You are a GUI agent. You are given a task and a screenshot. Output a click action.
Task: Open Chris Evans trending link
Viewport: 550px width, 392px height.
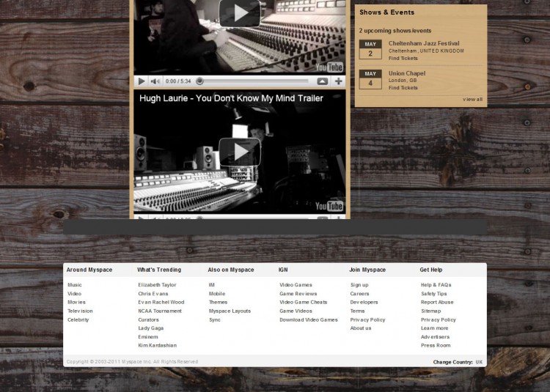[153, 294]
